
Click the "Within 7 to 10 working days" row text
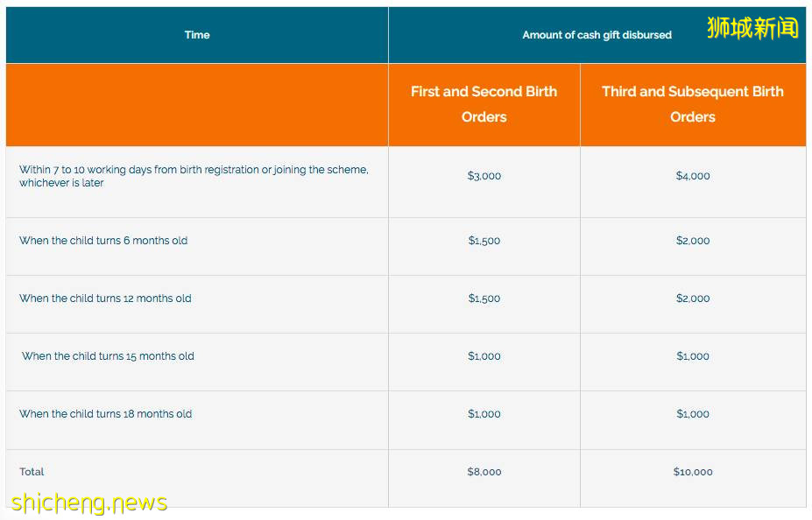194,176
